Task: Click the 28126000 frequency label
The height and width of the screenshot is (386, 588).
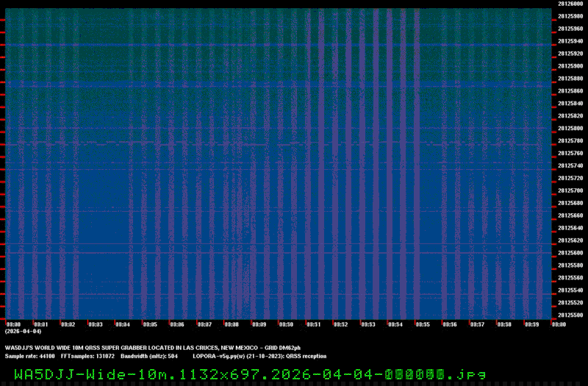Action: point(570,4)
